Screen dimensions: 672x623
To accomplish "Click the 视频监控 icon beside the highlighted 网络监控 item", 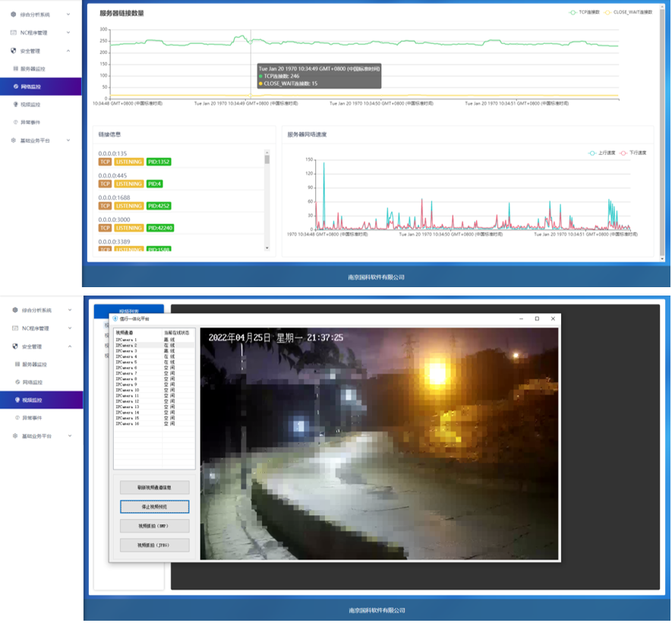I will [17, 104].
